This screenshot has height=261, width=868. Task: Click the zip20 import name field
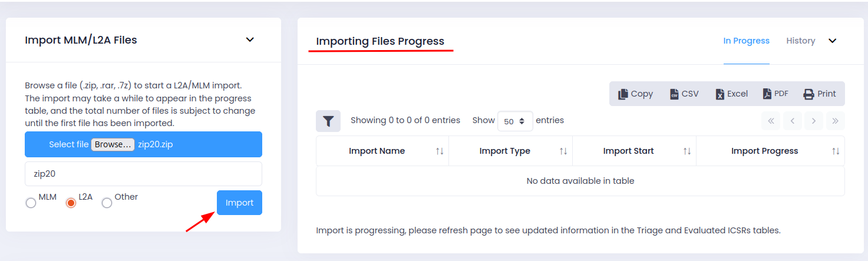pyautogui.click(x=143, y=174)
